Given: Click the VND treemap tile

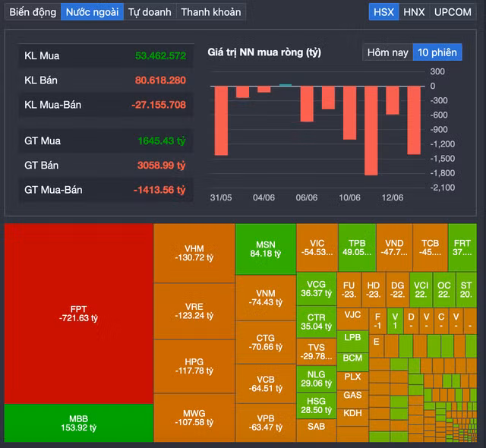Looking at the screenshot, I should (394, 248).
